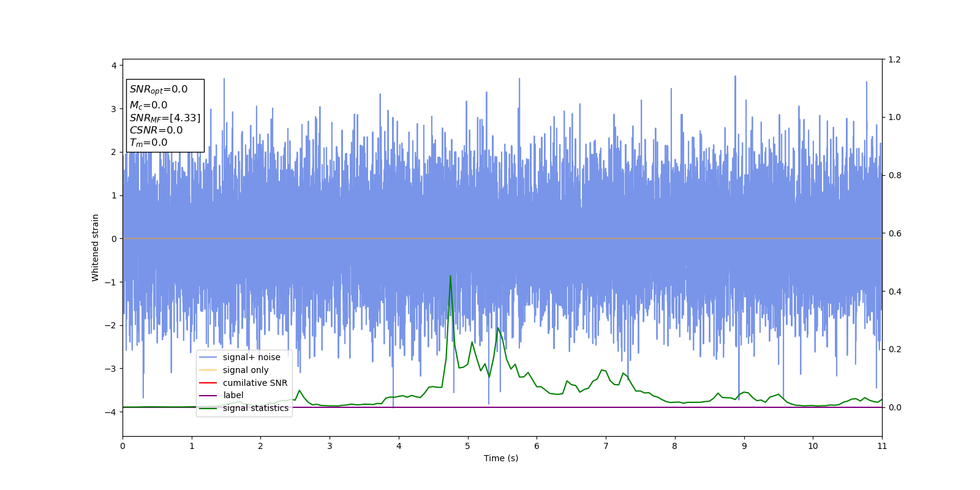This screenshot has height=490, width=980.
Task: Click the left y-axis tick label 4
Action: tap(114, 66)
